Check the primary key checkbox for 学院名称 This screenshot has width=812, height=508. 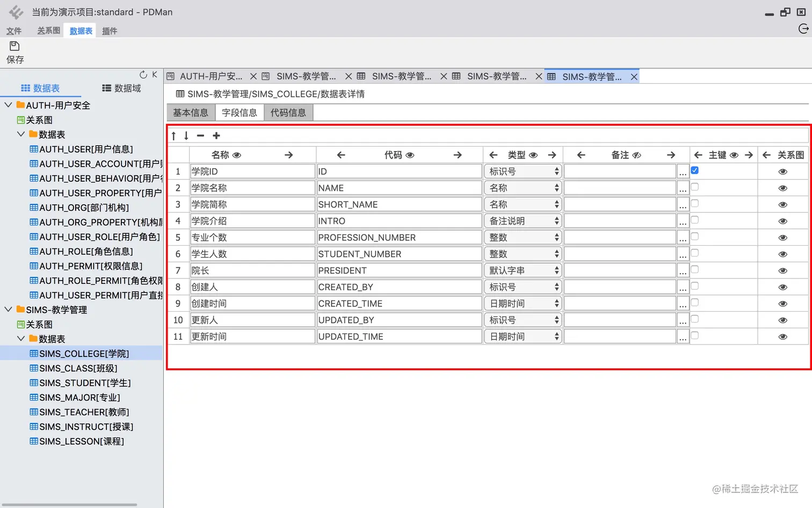point(695,187)
